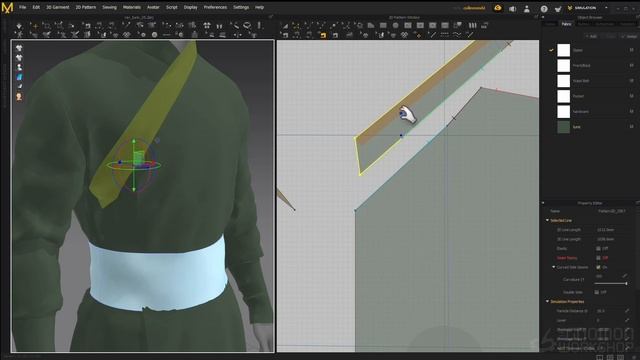The image size is (640, 360).
Task: Open the Sewing menu
Action: point(109,7)
